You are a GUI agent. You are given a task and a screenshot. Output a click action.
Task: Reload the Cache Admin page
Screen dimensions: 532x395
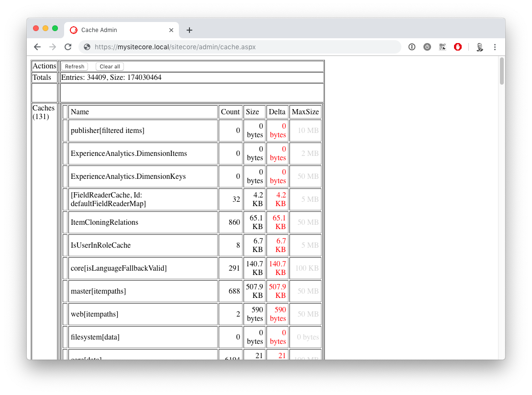pyautogui.click(x=68, y=47)
